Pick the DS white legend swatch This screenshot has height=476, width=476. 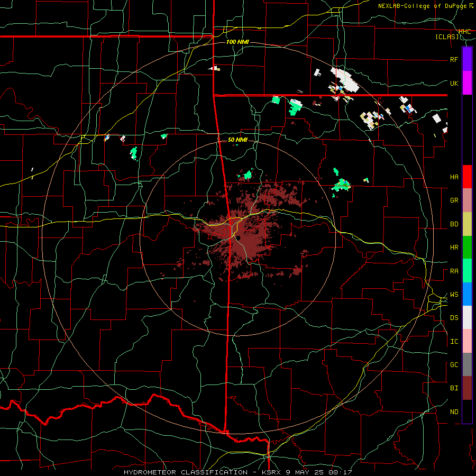coord(467,317)
